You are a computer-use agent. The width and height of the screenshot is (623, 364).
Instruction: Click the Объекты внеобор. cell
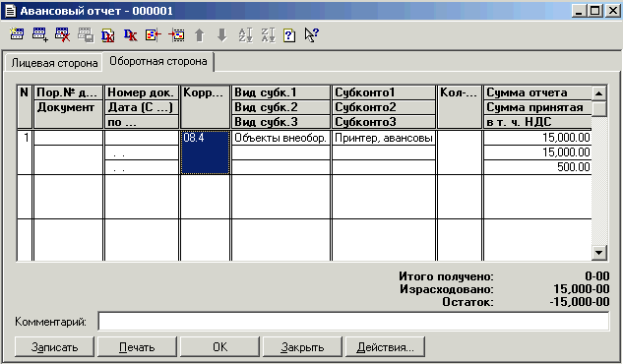click(x=280, y=138)
